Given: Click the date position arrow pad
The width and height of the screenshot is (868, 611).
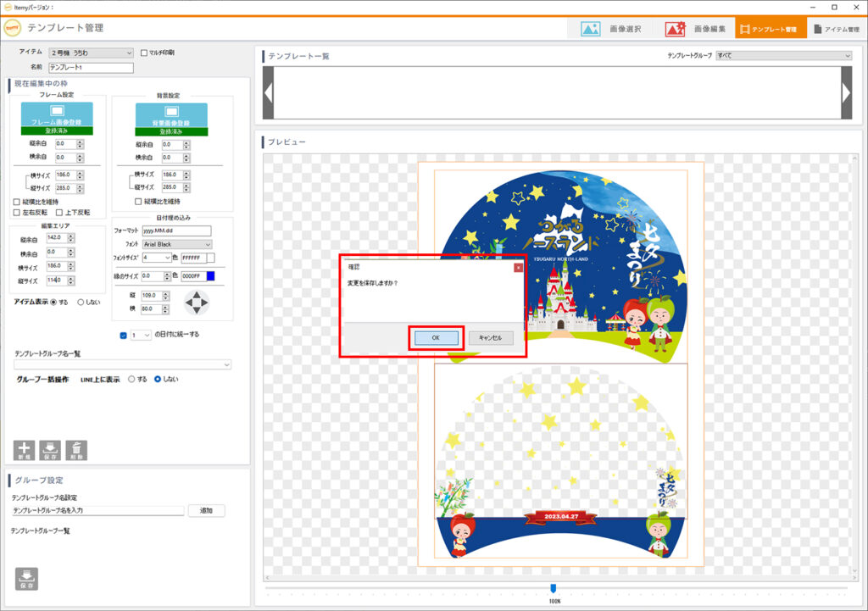Looking at the screenshot, I should coord(196,303).
